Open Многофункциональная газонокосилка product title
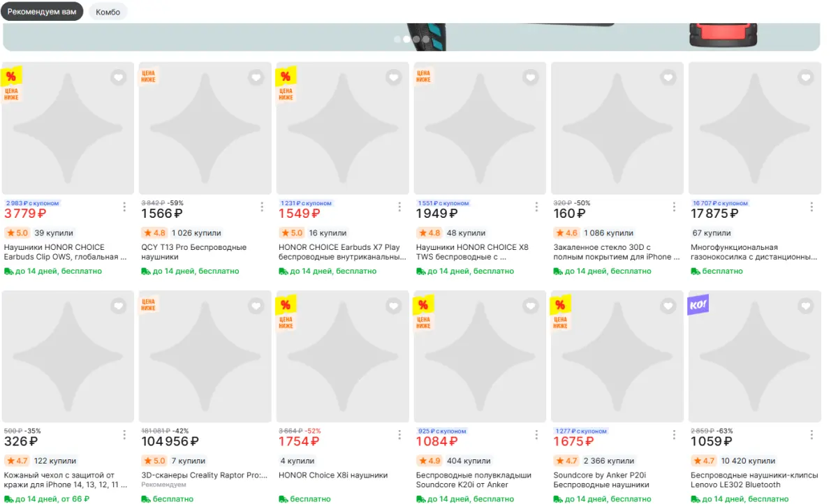838x504 pixels. pyautogui.click(x=754, y=252)
